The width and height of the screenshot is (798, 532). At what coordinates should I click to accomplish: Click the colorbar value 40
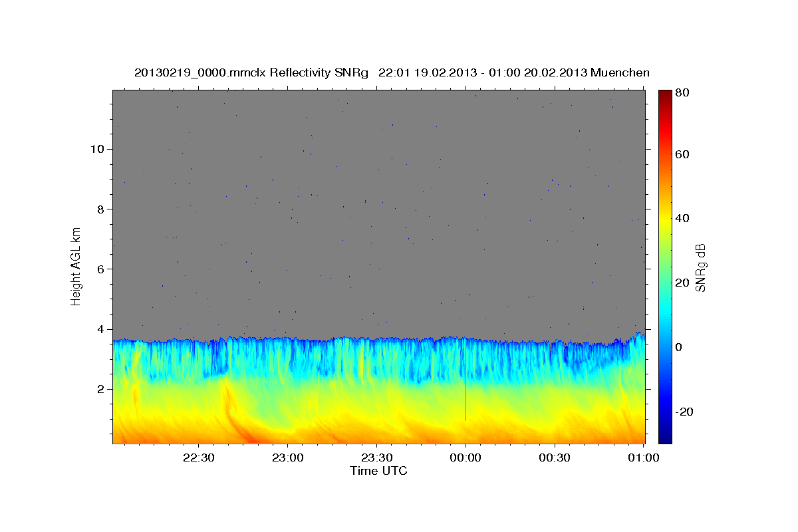(x=683, y=219)
